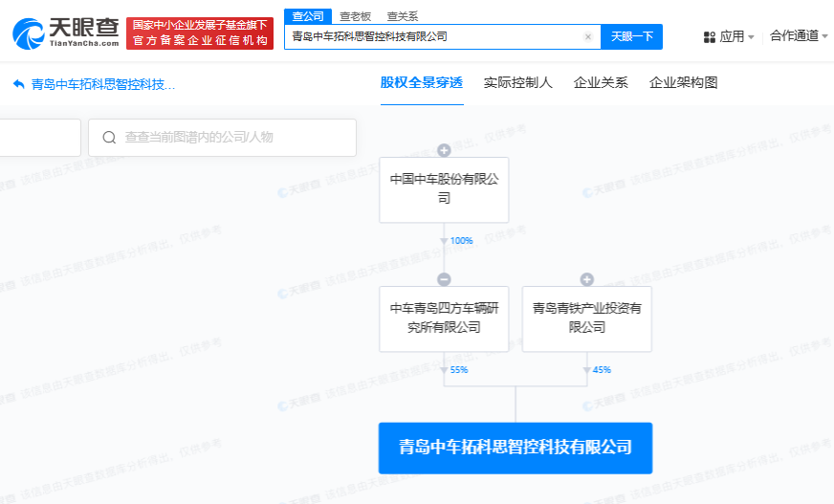The width and height of the screenshot is (834, 504).
Task: Open the 企业架构图 tab
Action: [x=683, y=82]
